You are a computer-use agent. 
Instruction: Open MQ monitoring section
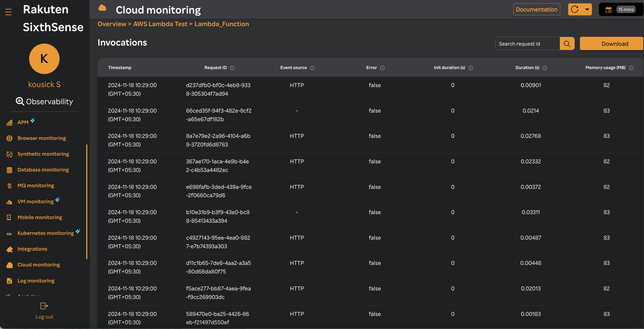(x=36, y=185)
